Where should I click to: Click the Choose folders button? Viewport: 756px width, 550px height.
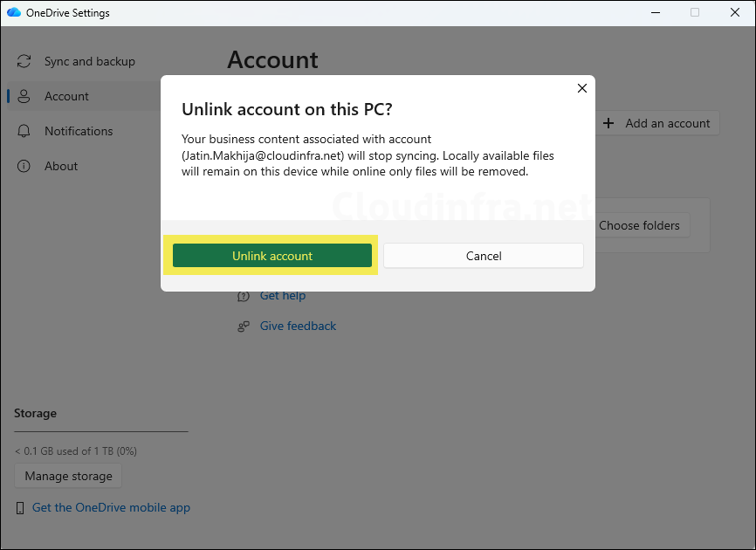pyautogui.click(x=641, y=225)
